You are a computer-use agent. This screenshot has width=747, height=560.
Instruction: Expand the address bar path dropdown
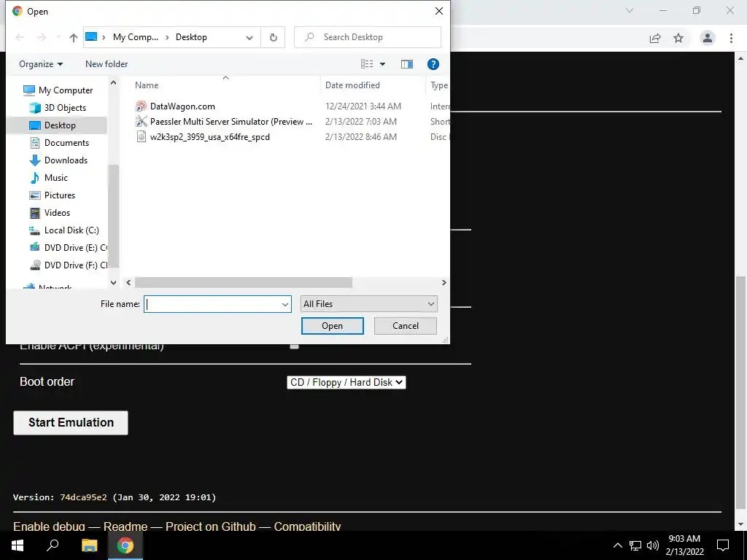(249, 37)
